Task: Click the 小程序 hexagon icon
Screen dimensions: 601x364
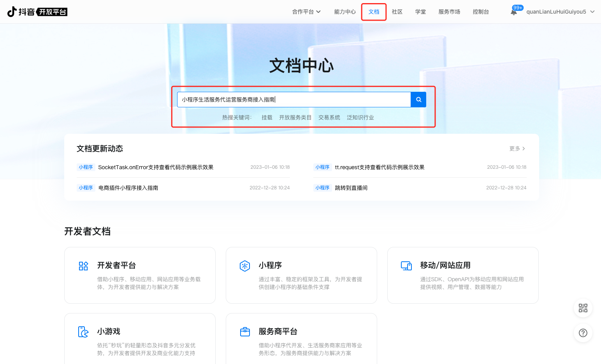Action: tap(245, 266)
